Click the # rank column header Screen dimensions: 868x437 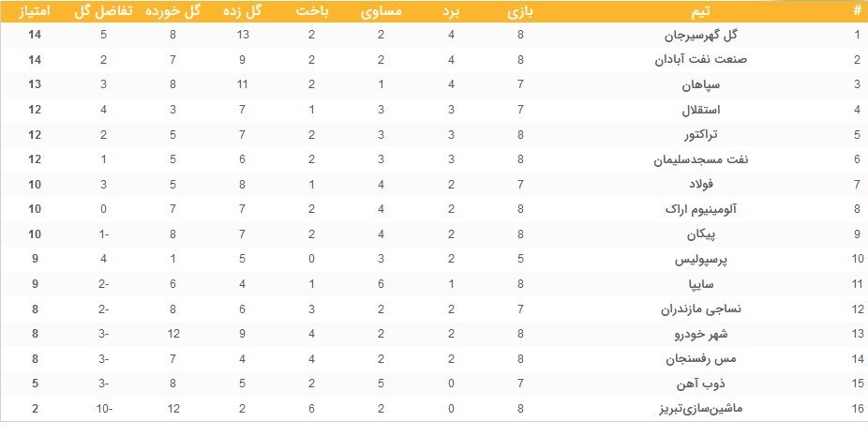pos(856,11)
